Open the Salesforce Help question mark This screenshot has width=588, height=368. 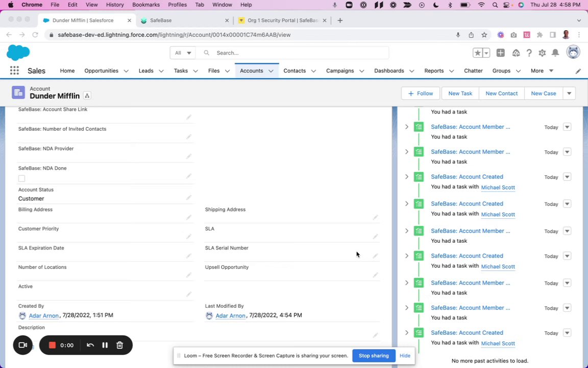click(529, 53)
